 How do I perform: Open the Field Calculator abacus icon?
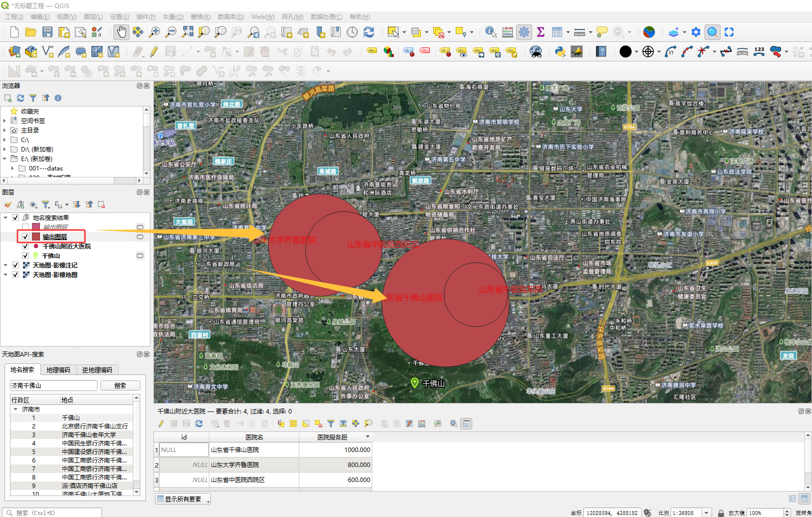[507, 32]
